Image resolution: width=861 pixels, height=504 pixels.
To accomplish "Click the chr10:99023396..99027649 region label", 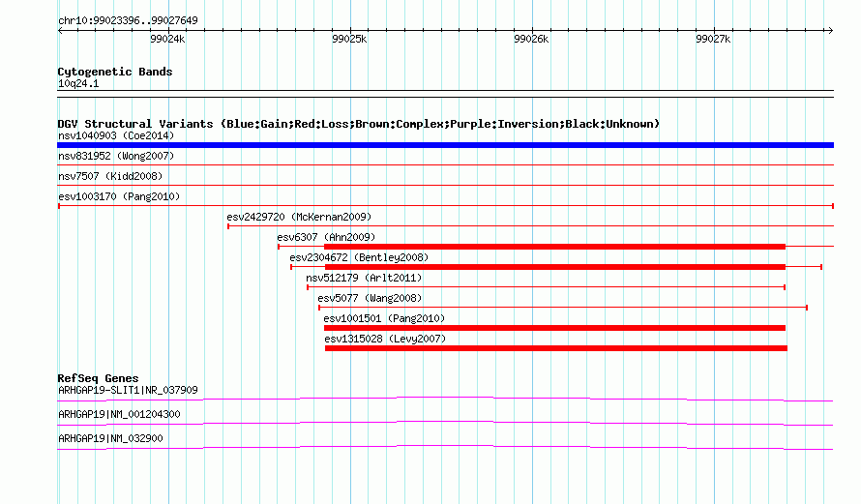I will pyautogui.click(x=128, y=20).
